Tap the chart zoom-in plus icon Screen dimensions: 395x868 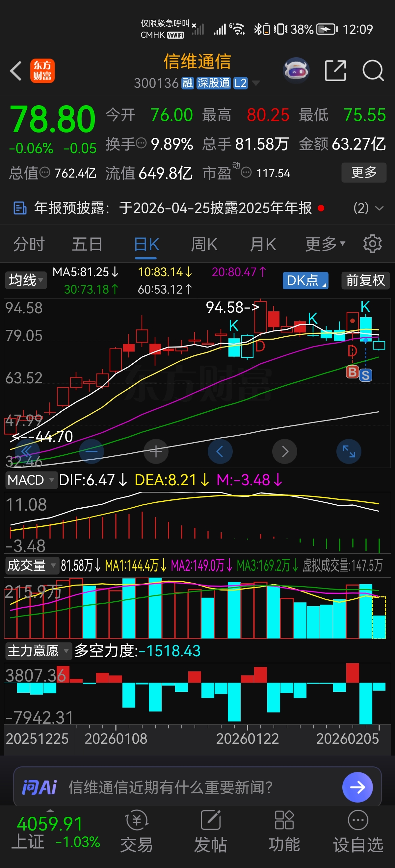coord(156,451)
